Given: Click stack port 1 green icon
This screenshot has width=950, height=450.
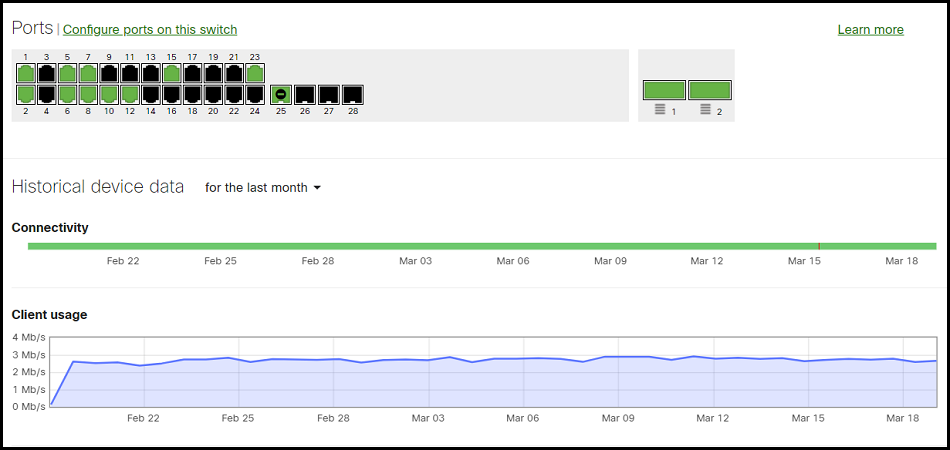Looking at the screenshot, I should point(664,90).
